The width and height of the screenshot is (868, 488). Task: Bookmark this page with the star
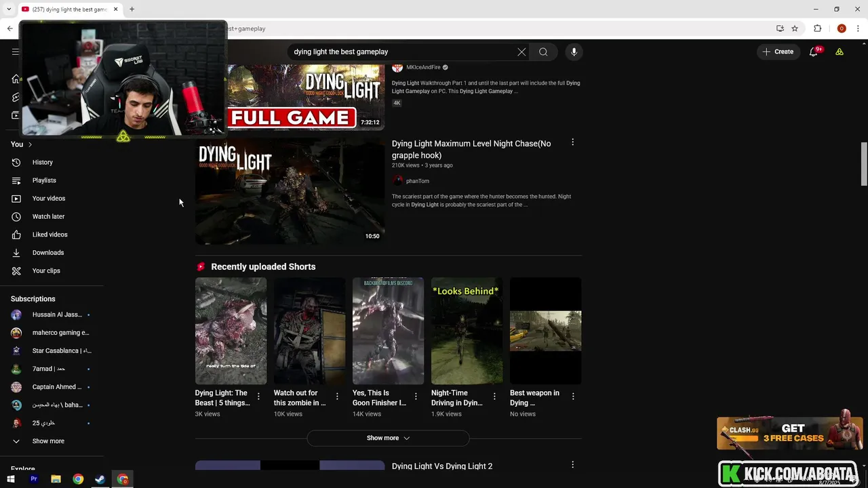pyautogui.click(x=795, y=28)
